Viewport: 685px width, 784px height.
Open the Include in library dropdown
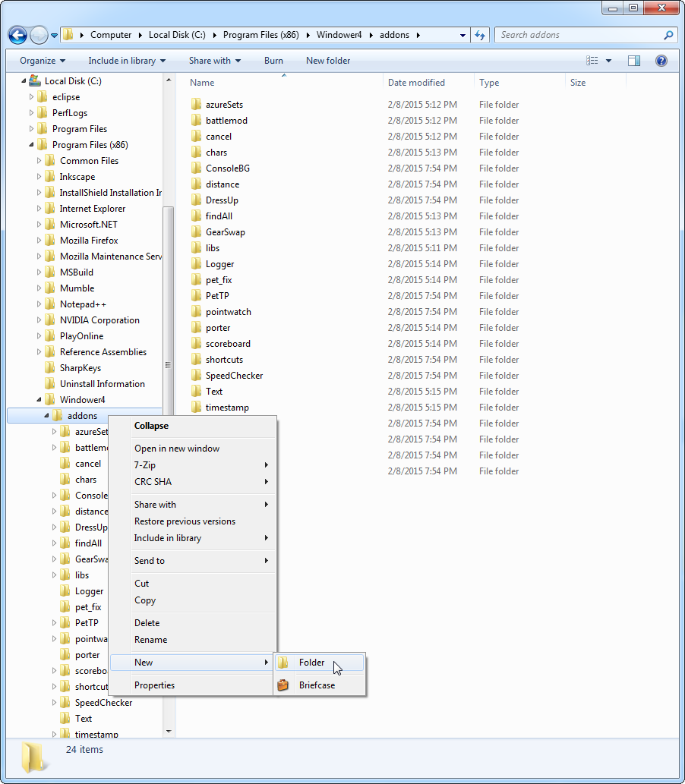(127, 61)
